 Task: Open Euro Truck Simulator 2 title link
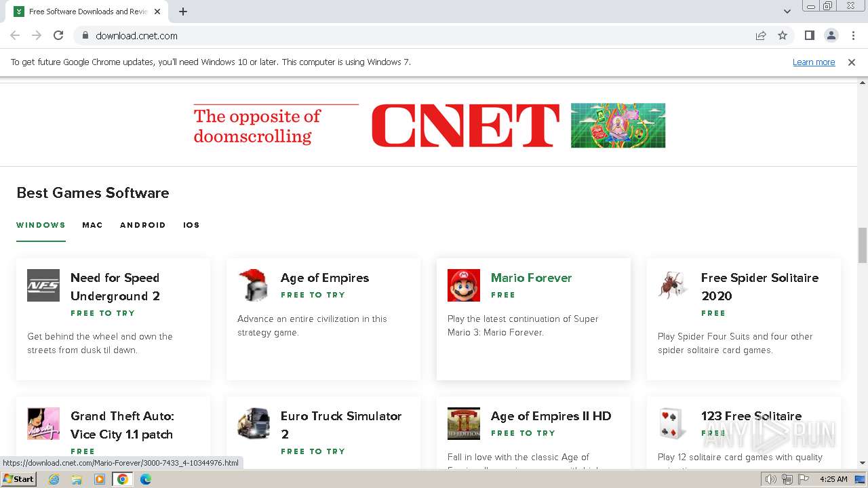tap(341, 425)
